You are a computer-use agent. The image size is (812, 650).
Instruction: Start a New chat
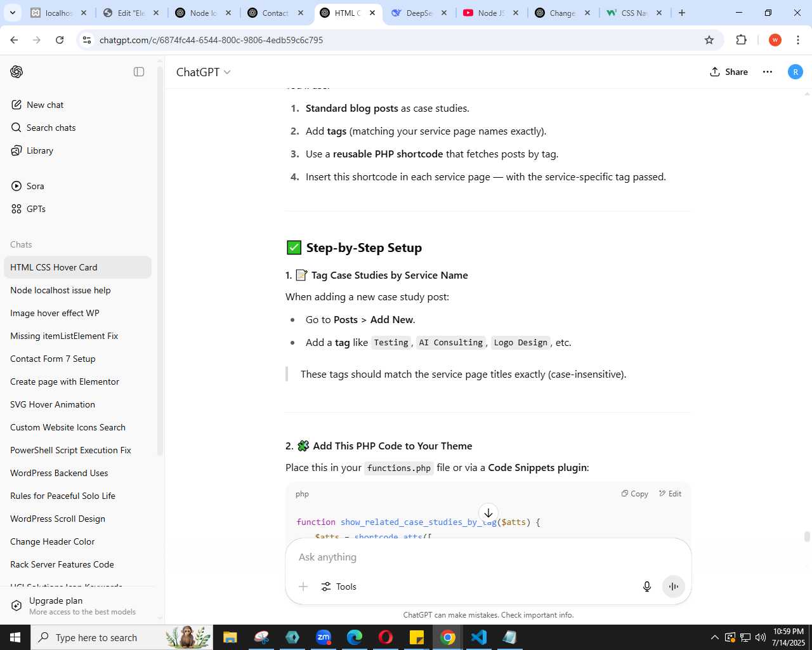pyautogui.click(x=77, y=105)
